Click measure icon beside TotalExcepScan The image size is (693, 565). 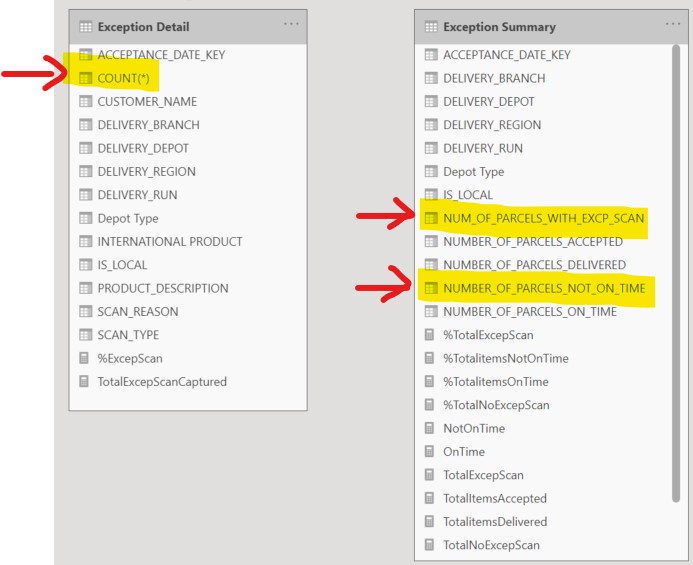pos(430,475)
